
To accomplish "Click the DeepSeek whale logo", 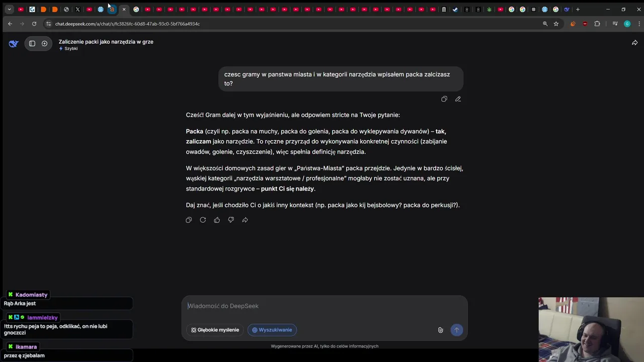I will [x=14, y=44].
